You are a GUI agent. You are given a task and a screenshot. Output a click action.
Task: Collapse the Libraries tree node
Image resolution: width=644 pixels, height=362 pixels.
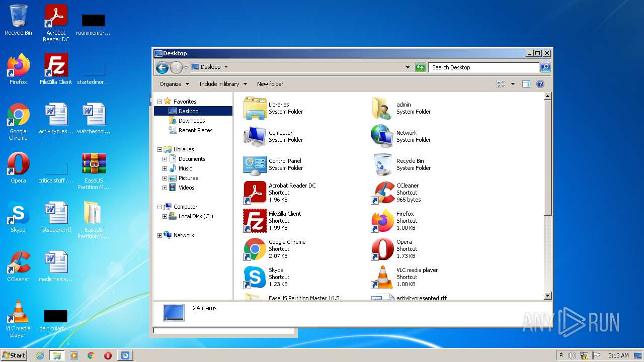[160, 149]
